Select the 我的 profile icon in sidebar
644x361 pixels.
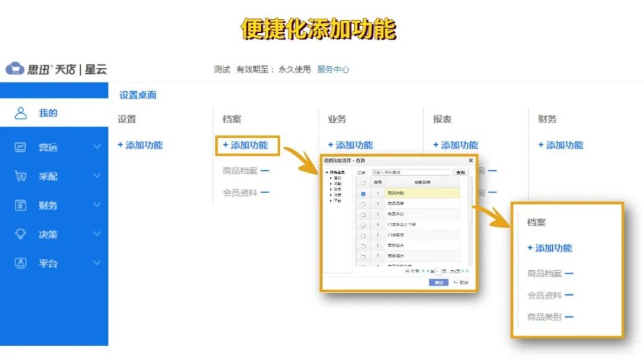coord(21,113)
